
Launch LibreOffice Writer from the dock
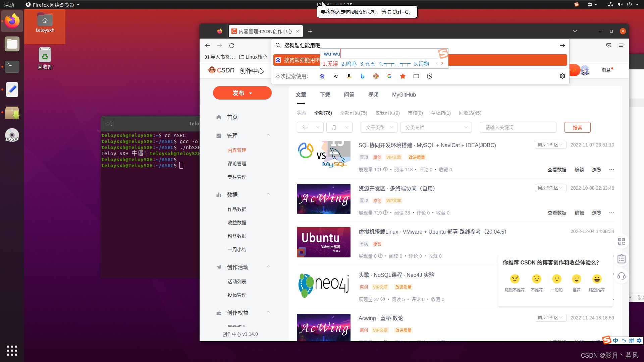12,89
